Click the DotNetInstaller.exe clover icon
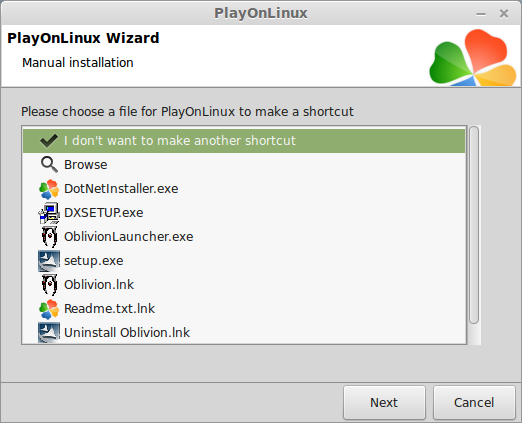 [x=49, y=189]
